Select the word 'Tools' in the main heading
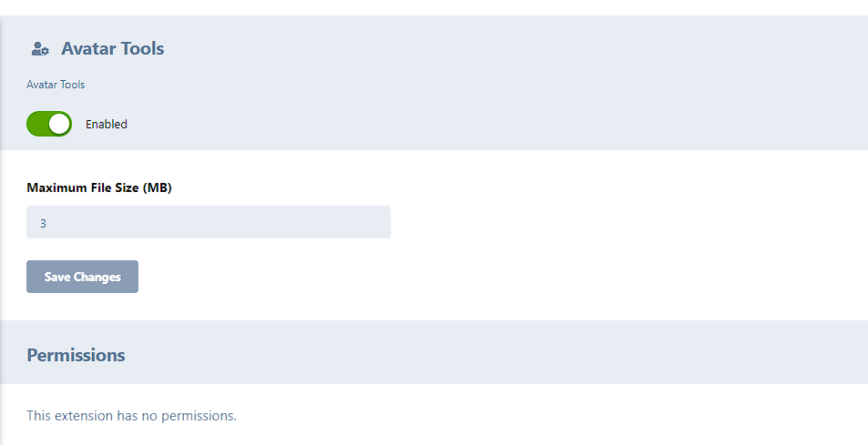This screenshot has height=445, width=868. [x=141, y=49]
